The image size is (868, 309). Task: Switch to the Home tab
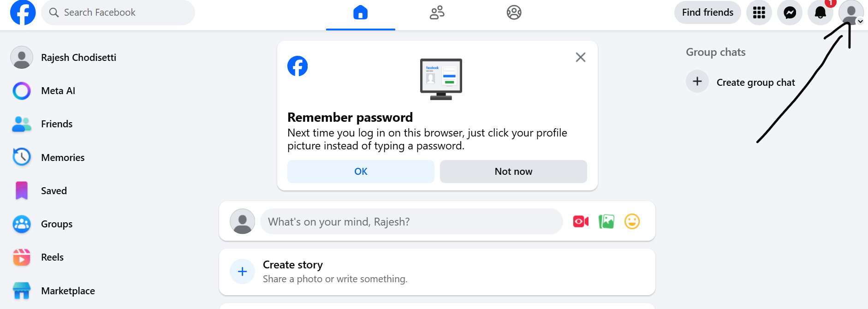(x=360, y=12)
